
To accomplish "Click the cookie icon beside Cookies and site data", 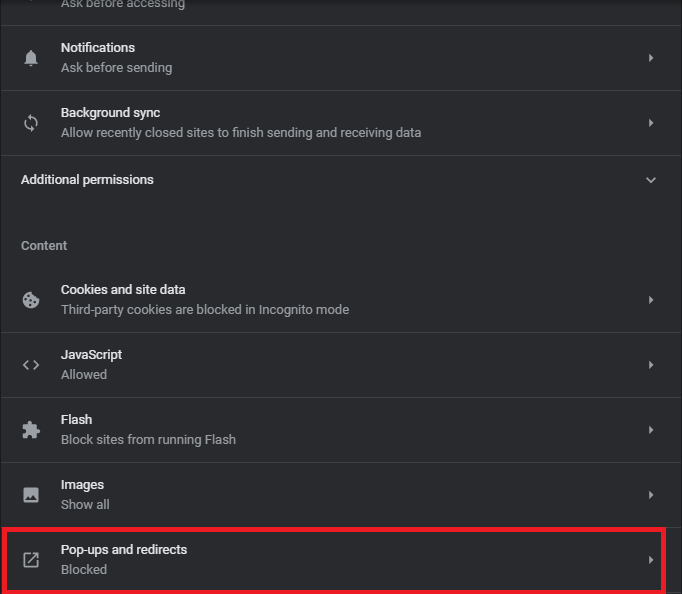I will [31, 300].
